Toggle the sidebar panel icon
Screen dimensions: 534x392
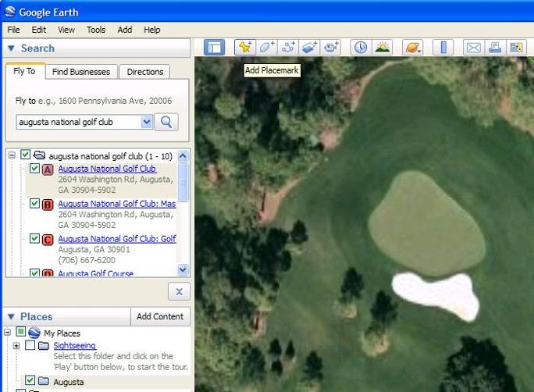tap(214, 48)
